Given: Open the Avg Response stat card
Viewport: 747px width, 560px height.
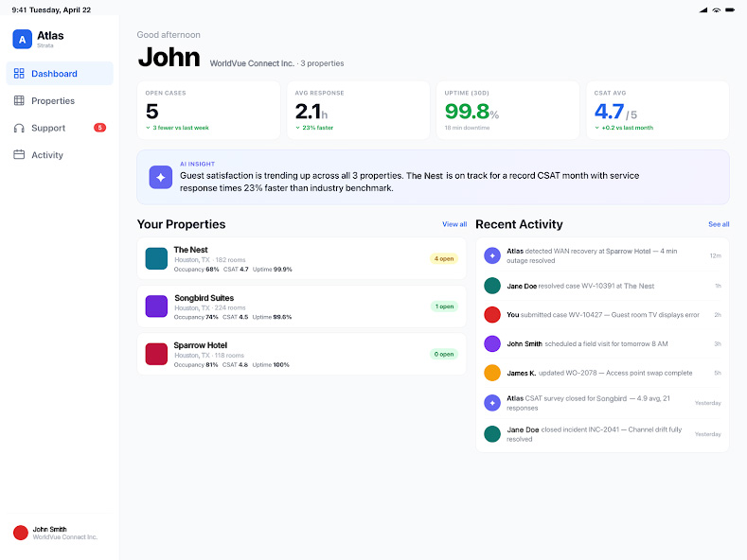Looking at the screenshot, I should click(x=358, y=110).
